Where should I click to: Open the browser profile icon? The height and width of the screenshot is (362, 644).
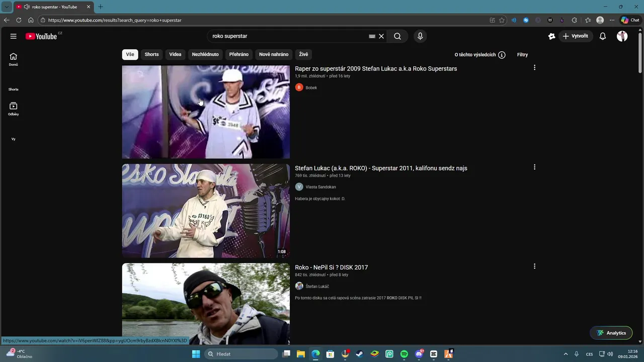pyautogui.click(x=600, y=20)
